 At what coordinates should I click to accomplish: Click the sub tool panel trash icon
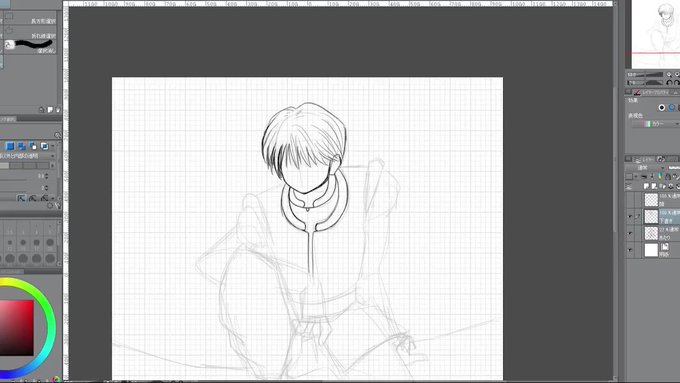pos(58,110)
